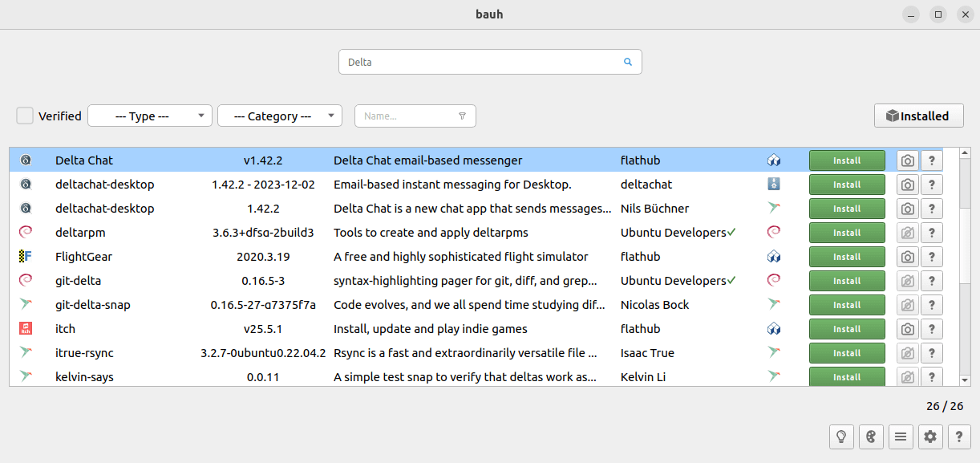Screen dimensions: 980x463
Task: Show info for FlightGear row
Action: point(932,257)
